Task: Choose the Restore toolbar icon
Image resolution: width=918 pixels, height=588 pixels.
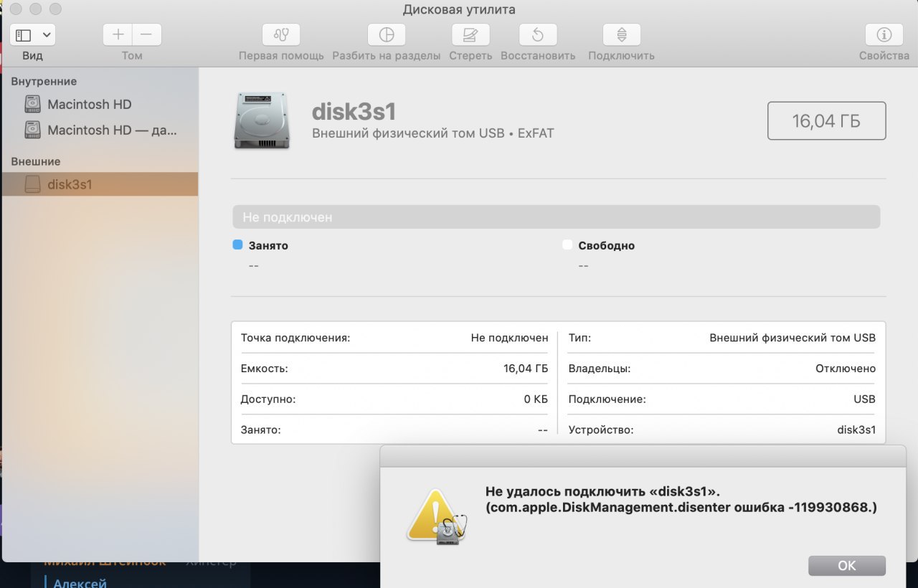Action: (538, 34)
